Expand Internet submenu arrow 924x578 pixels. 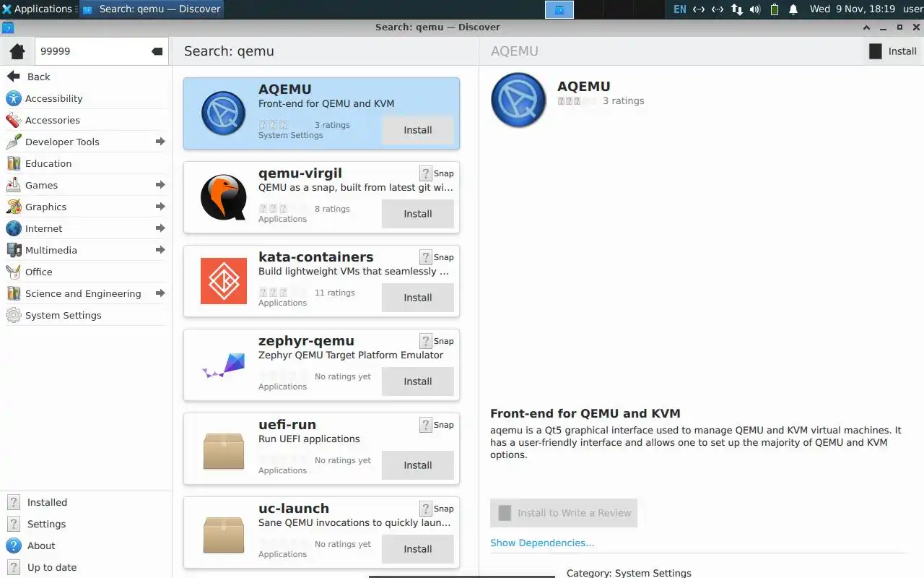tap(160, 228)
